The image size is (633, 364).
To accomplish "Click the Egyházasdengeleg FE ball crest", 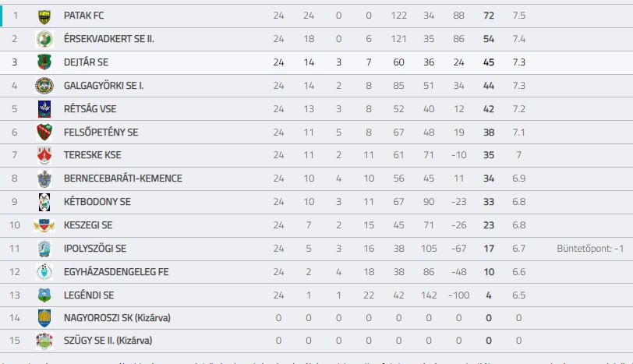I will (44, 272).
